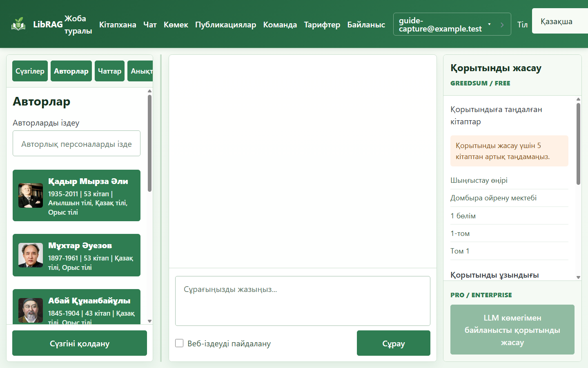This screenshot has height=368, width=588.
Task: Open the user account dropdown arrow
Action: [x=489, y=24]
